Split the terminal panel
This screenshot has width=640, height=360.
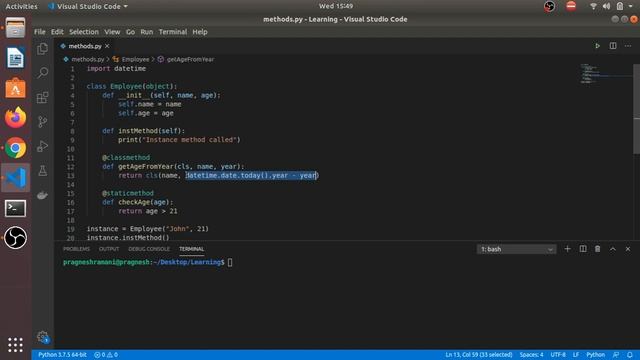pos(583,249)
